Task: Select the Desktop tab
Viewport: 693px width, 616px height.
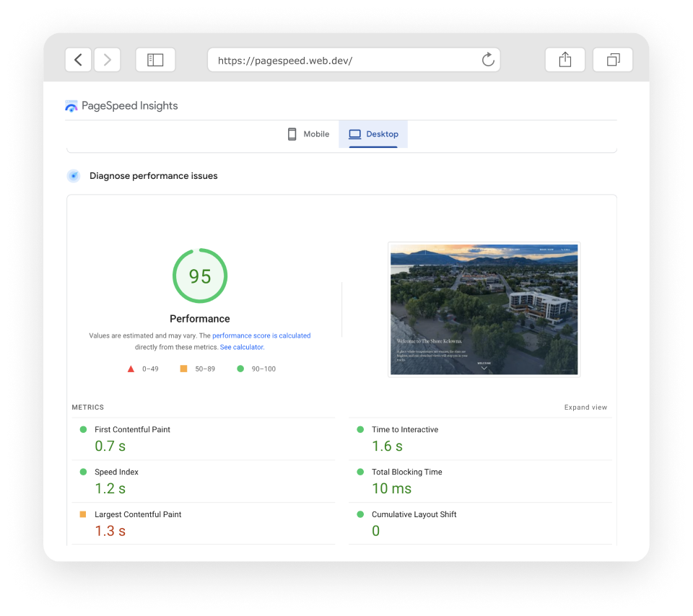Action: 373,134
